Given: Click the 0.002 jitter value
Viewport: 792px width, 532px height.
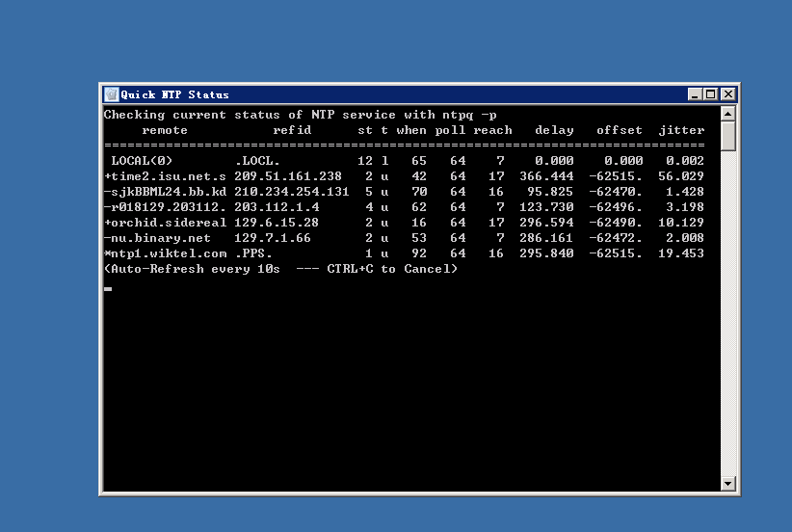Looking at the screenshot, I should pos(685,161).
